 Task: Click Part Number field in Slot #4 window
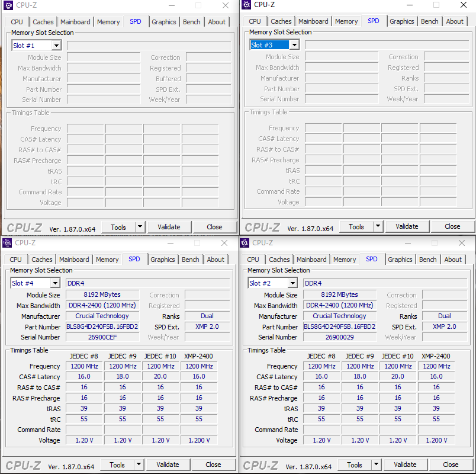point(102,326)
